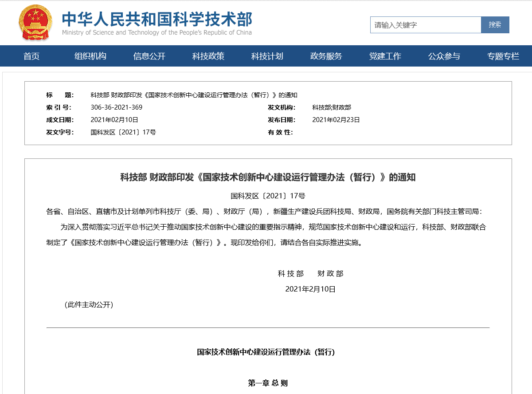The image size is (532, 394).
Task: Click the 发布日期 value 2021年02月23日
Action: [x=336, y=120]
